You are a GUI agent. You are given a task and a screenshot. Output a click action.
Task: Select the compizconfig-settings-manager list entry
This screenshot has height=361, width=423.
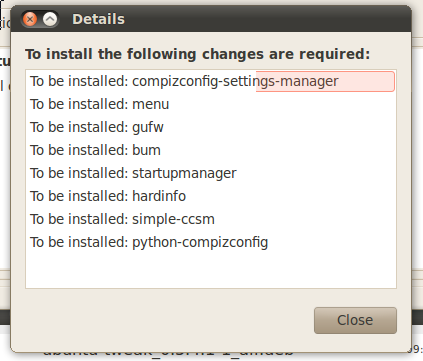click(211, 81)
